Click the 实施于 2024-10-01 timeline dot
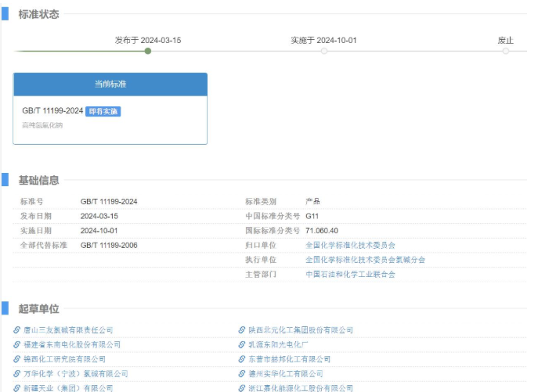 (323, 51)
